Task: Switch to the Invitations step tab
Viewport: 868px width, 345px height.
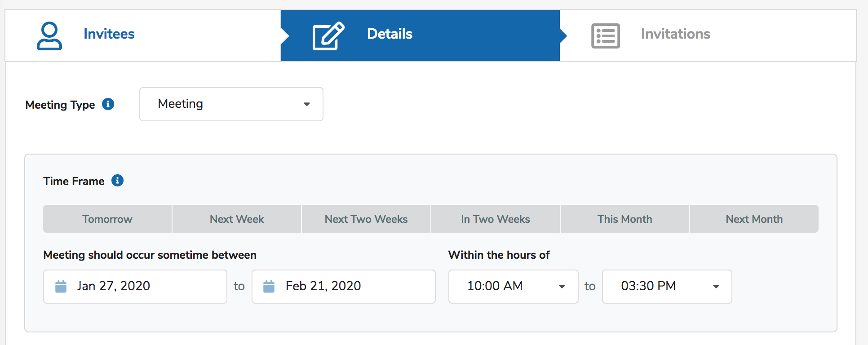Action: pyautogui.click(x=675, y=34)
